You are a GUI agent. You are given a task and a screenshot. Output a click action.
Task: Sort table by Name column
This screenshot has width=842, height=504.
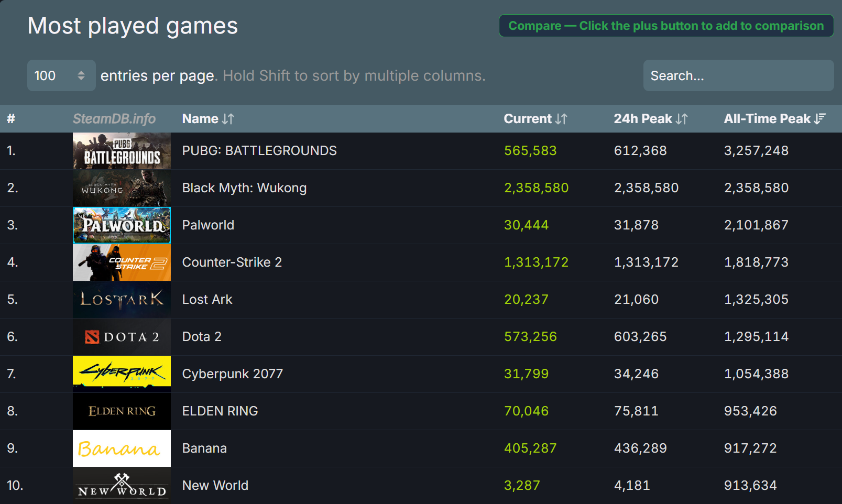208,119
